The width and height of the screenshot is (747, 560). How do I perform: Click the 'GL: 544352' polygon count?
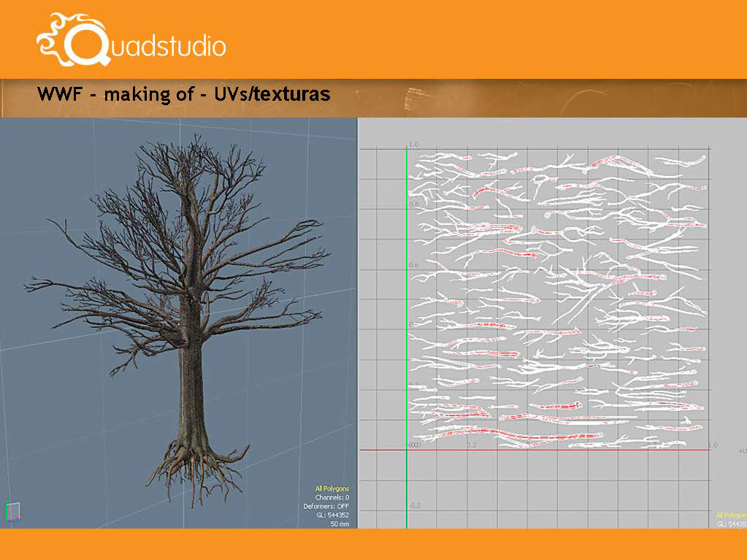(x=332, y=515)
